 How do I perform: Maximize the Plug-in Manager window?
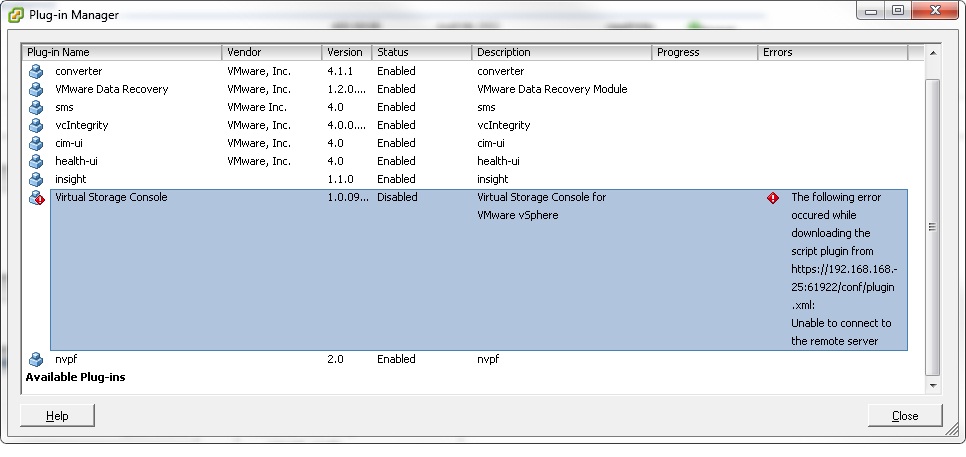[898, 11]
